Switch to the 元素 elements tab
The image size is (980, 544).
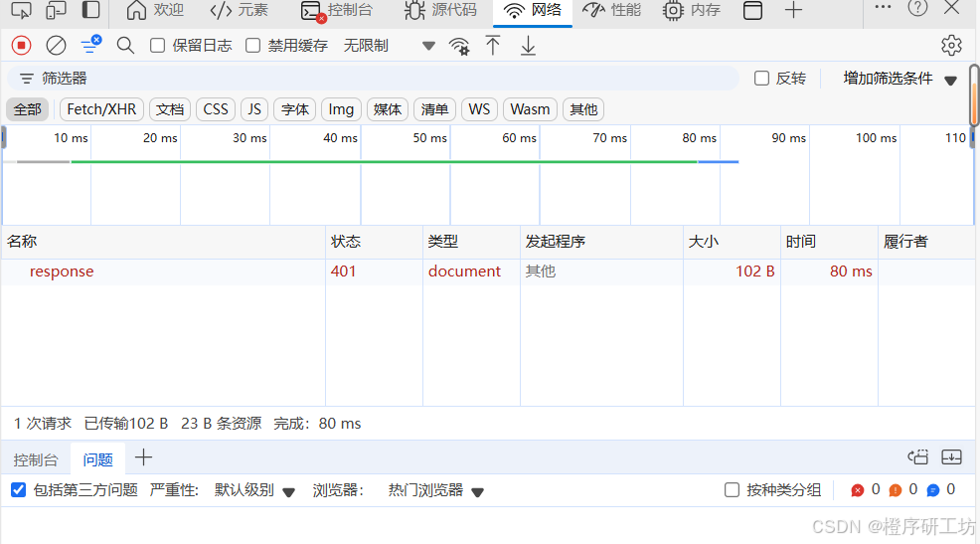240,10
